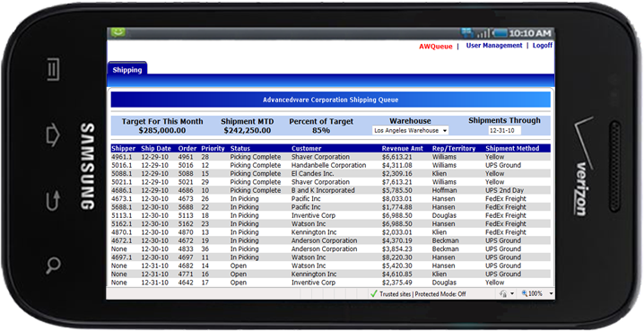The width and height of the screenshot is (644, 331).
Task: Sort by the Shipment Method column header
Action: [x=512, y=148]
